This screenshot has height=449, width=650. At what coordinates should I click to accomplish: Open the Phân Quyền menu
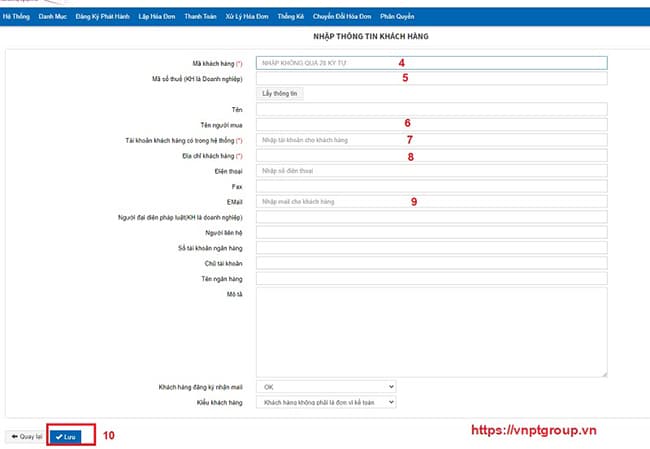pos(401,17)
